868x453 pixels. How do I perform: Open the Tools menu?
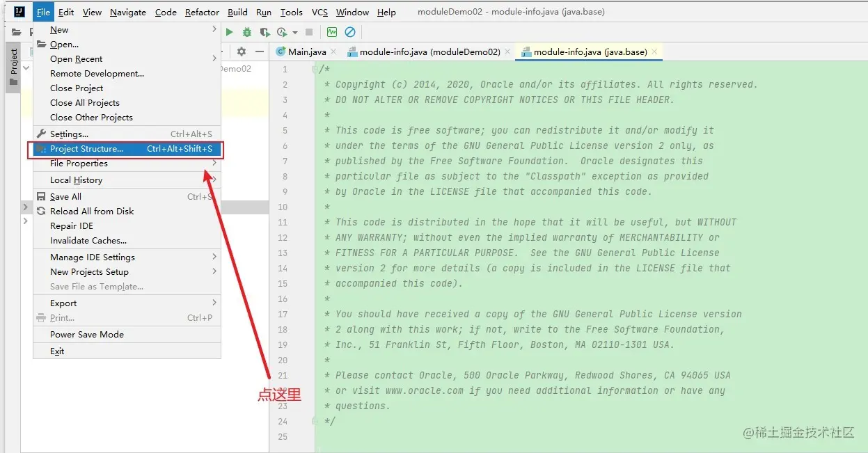tap(291, 12)
